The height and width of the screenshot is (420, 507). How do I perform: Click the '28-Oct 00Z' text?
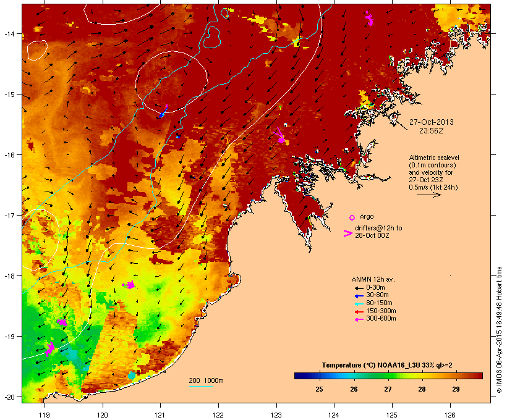pyautogui.click(x=372, y=235)
